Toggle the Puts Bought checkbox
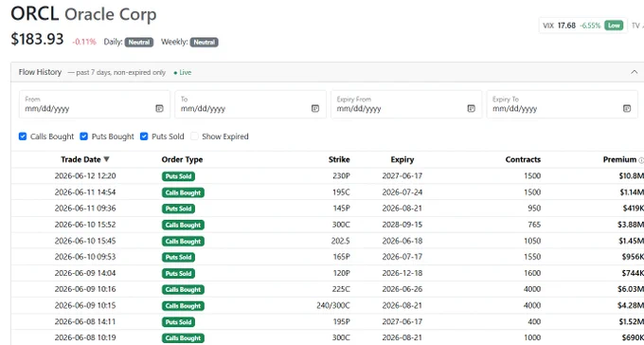This screenshot has height=345, width=644. click(83, 136)
